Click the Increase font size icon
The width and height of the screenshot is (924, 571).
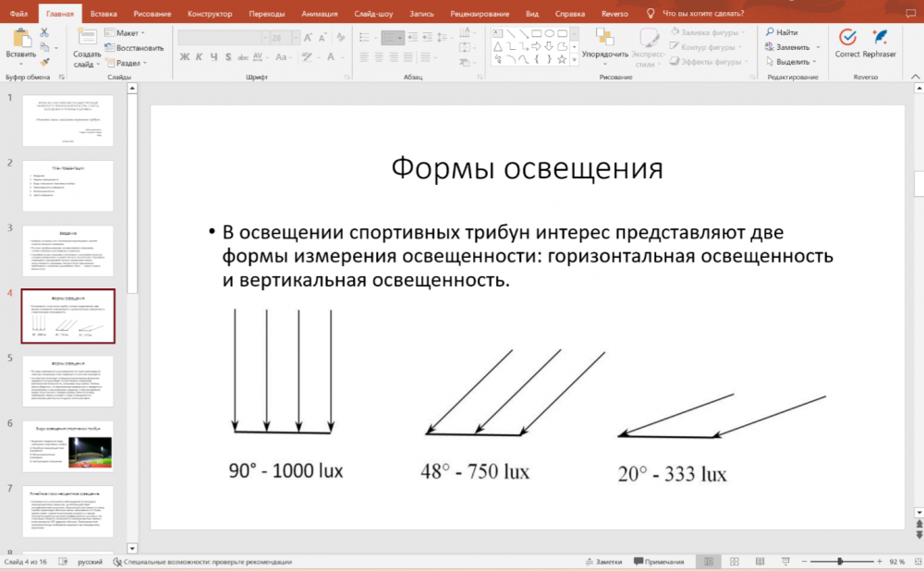309,38
